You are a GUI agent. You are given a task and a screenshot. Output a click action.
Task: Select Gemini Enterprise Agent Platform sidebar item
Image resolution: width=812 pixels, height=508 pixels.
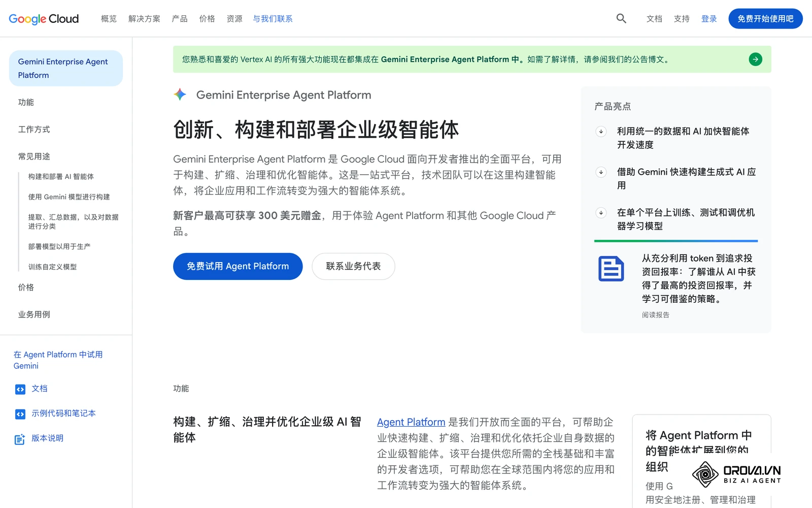[x=66, y=68]
